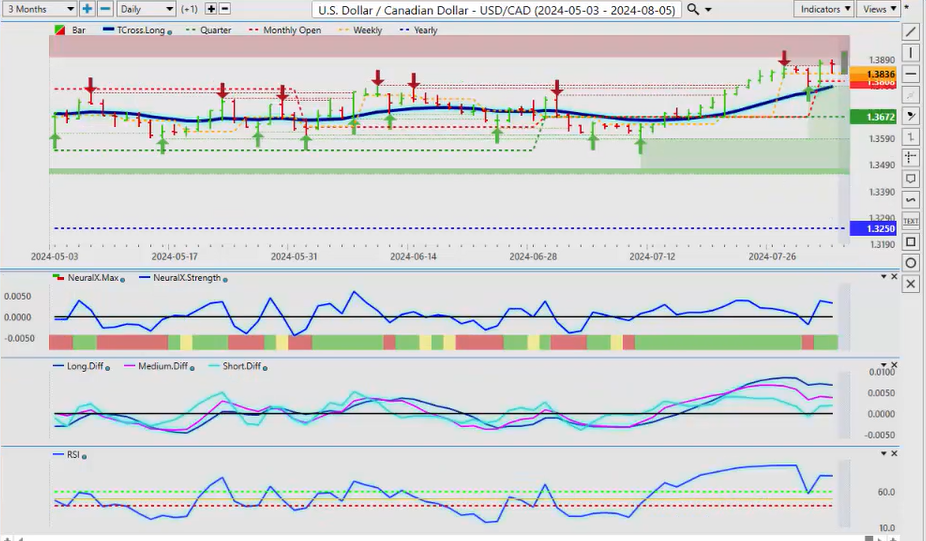Click the X delete drawings tool

(910, 284)
